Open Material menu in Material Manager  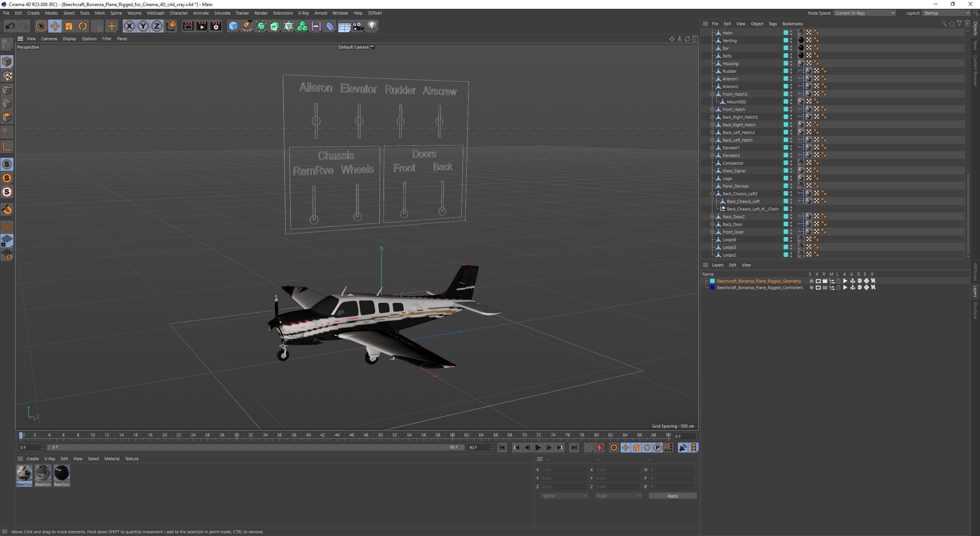(112, 459)
